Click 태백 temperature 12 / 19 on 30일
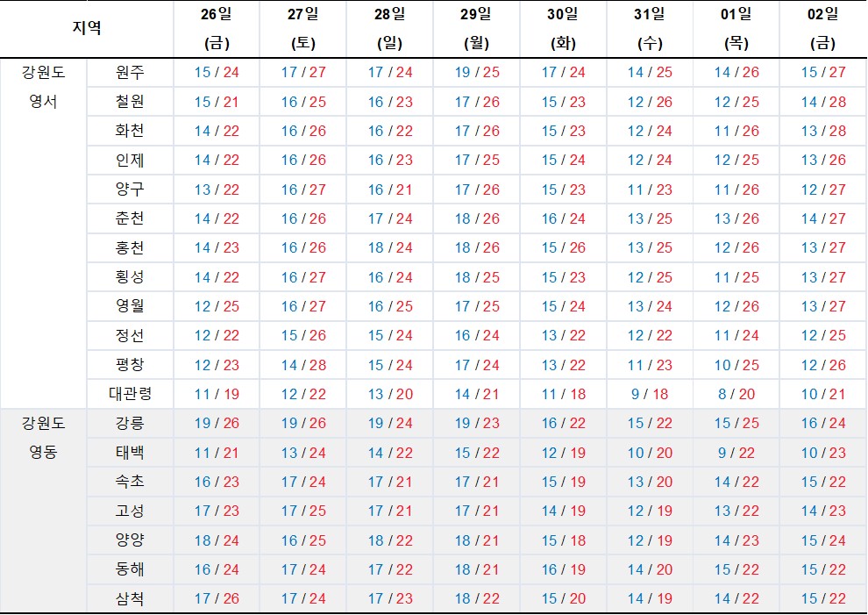This screenshot has width=868, height=615. [x=563, y=453]
